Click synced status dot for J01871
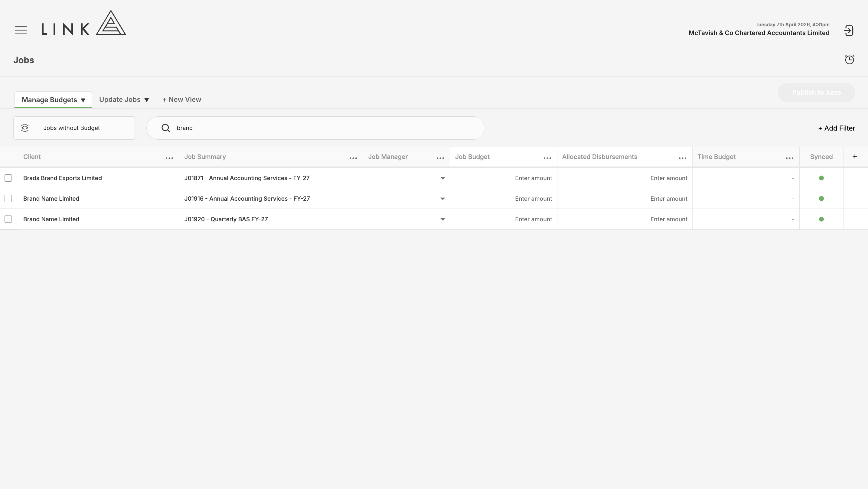 (x=821, y=178)
